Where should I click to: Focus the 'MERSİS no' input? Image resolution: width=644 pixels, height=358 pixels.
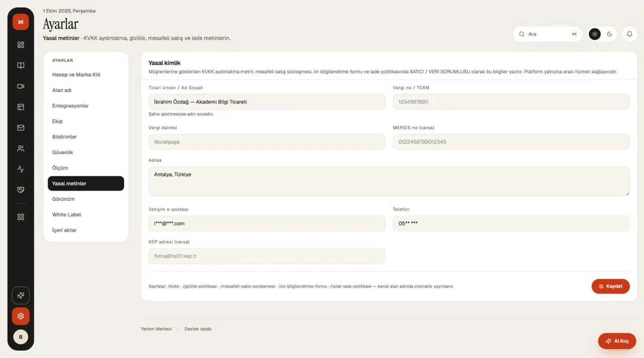point(511,142)
